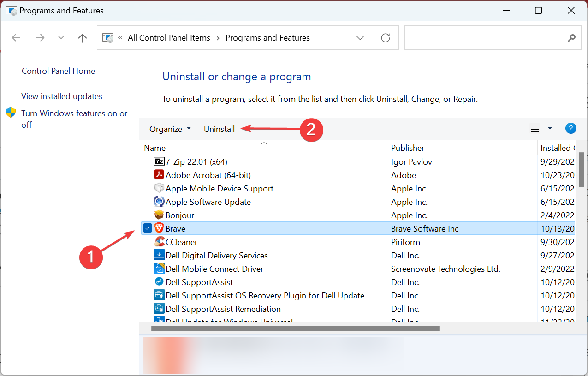Select the Dell Mobile Connect Driver name
588x376 pixels.
point(214,269)
